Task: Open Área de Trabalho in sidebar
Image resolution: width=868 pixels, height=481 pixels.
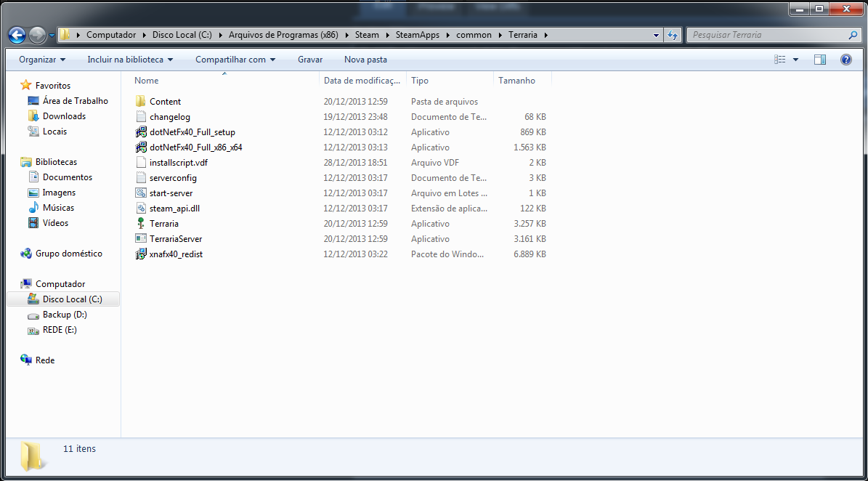Action: tap(76, 101)
